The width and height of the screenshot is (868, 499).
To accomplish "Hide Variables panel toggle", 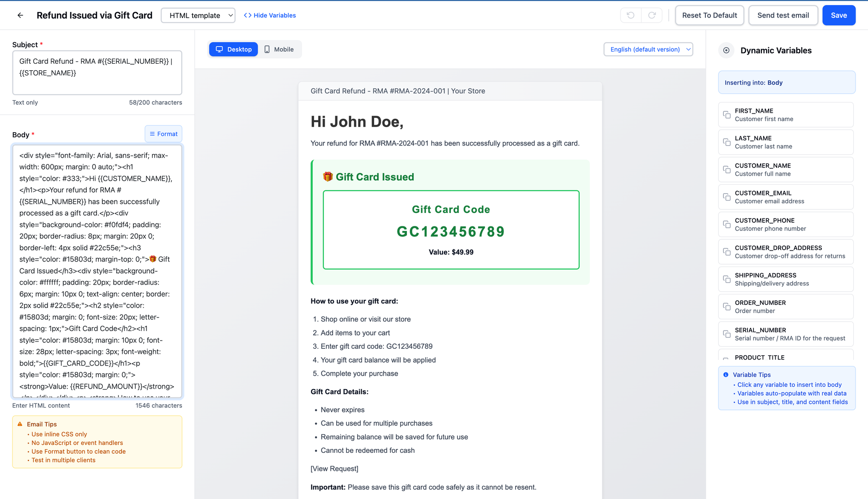I will click(x=270, y=15).
